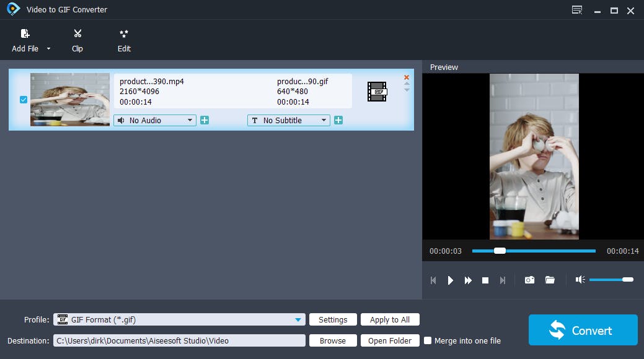This screenshot has height=359, width=644.
Task: Remove file with orange X icon
Action: pos(407,77)
